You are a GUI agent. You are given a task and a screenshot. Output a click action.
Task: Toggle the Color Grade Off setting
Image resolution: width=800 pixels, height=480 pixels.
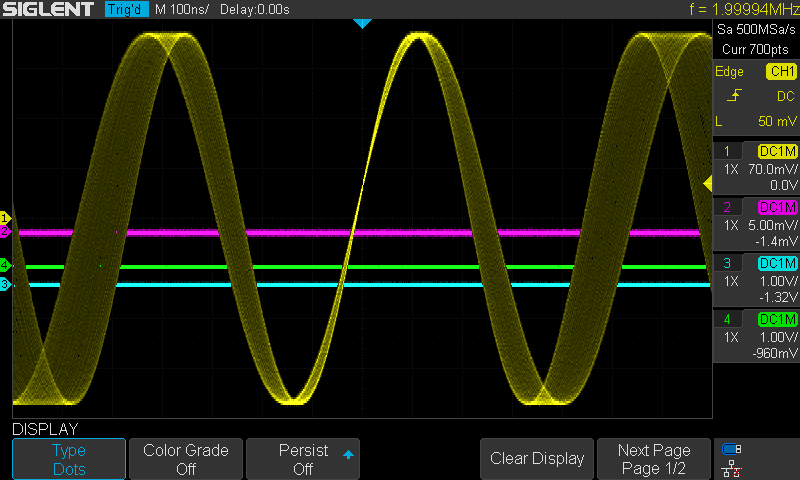coord(186,459)
